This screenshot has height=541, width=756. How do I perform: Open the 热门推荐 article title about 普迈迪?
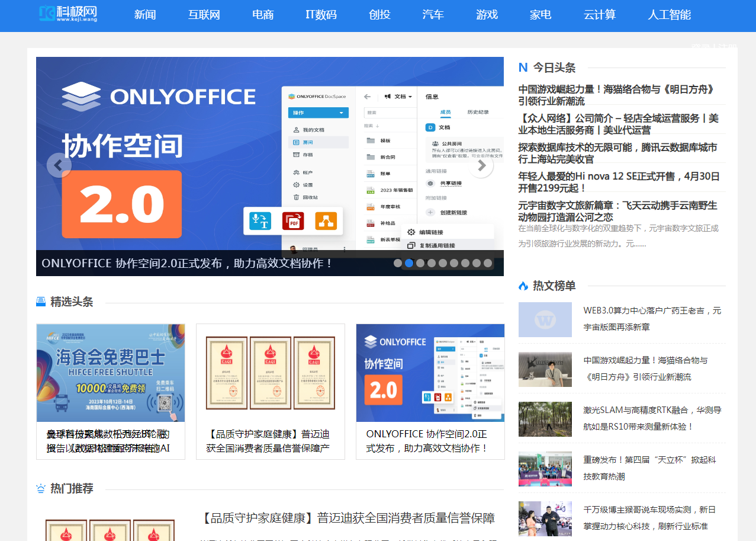(348, 518)
